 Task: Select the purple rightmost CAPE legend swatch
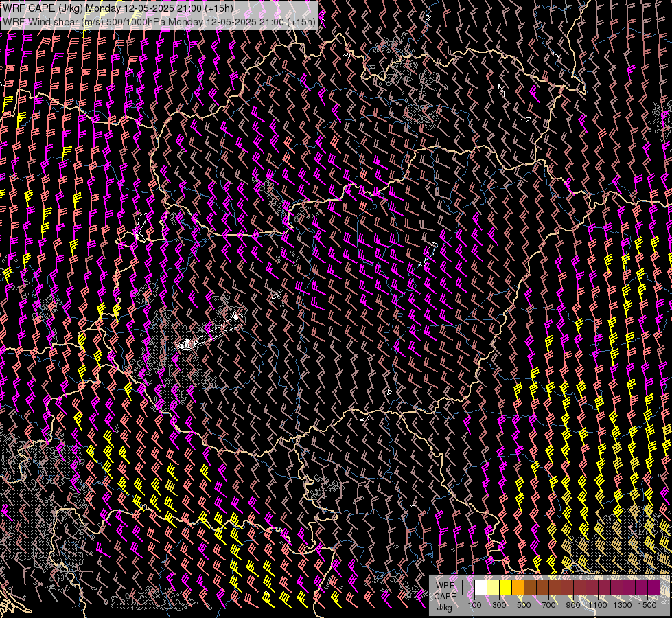[654, 587]
